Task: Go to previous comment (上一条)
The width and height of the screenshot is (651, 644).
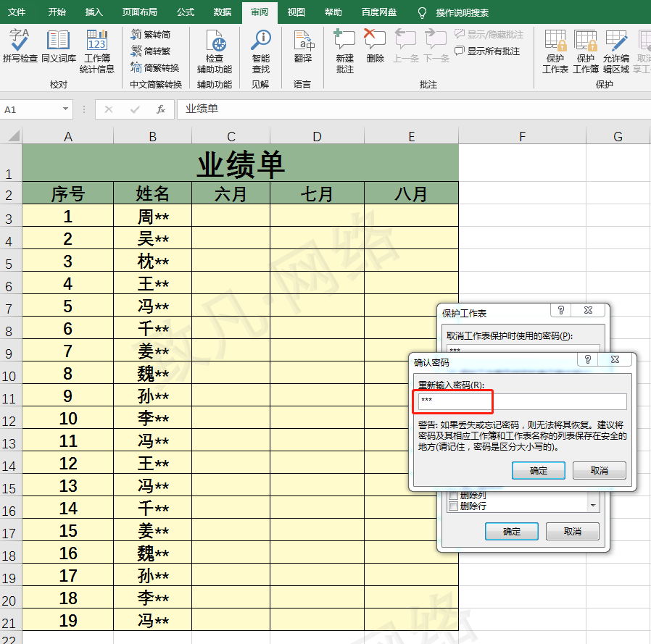Action: tap(406, 46)
